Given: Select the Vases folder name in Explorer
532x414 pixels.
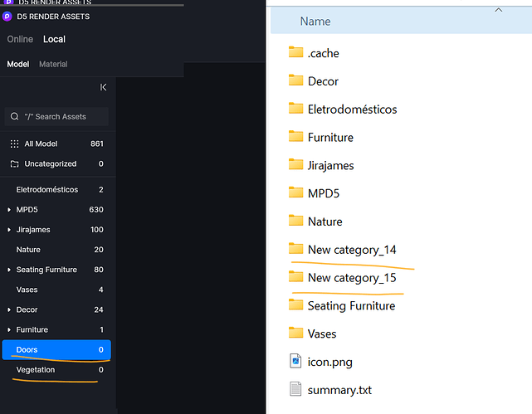Looking at the screenshot, I should click(x=322, y=334).
